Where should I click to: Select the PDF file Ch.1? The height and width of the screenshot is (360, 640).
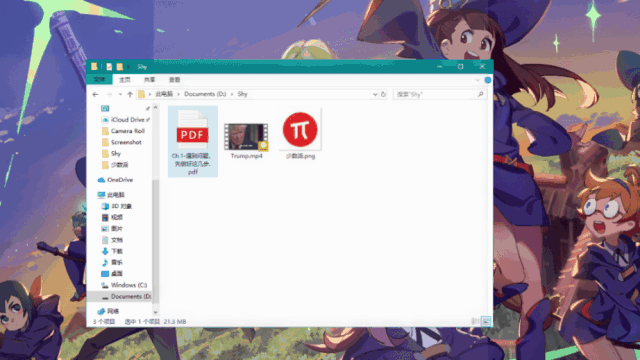click(x=193, y=141)
